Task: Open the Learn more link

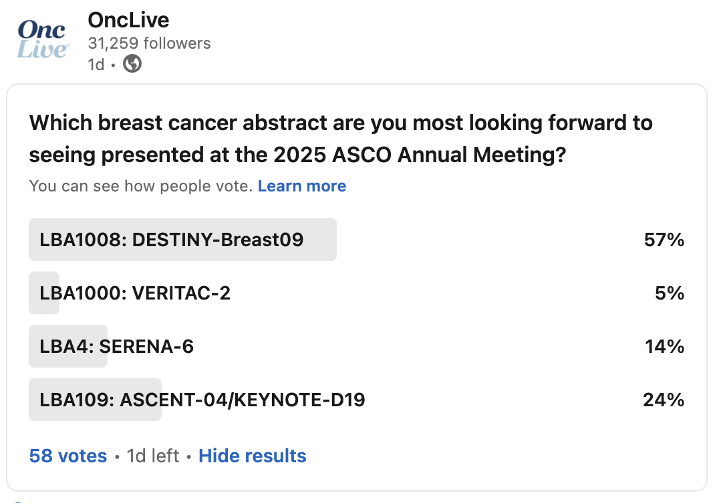Action: click(x=302, y=186)
